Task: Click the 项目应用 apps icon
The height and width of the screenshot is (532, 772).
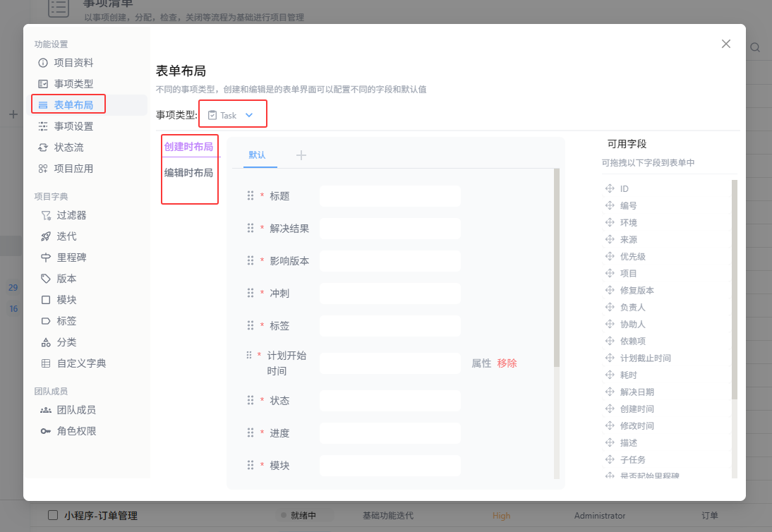Action: [43, 169]
